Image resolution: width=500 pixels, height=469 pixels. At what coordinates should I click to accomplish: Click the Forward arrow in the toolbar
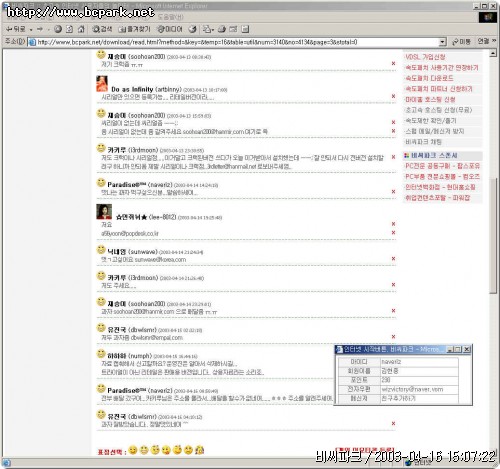click(40, 29)
